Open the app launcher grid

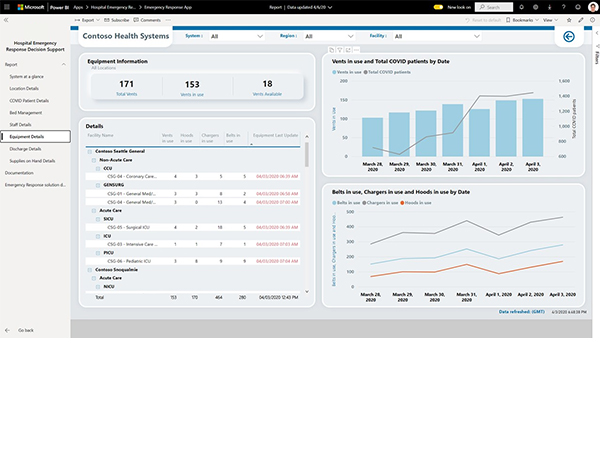[x=7, y=7]
